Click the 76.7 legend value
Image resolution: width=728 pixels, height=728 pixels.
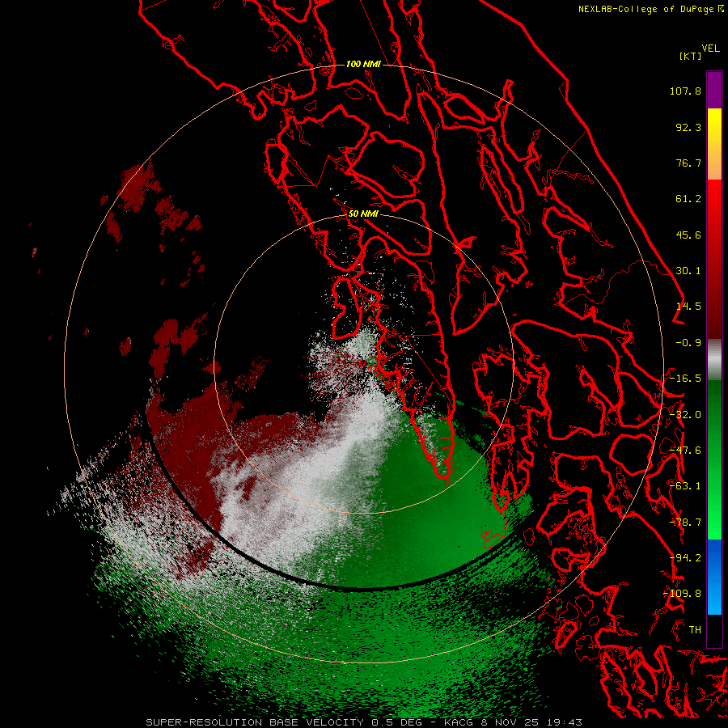(688, 163)
